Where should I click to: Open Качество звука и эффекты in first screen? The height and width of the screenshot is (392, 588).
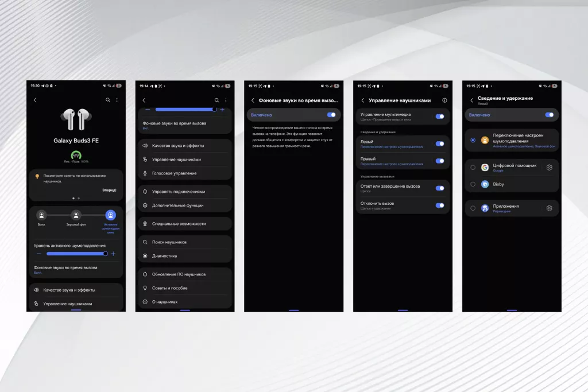[x=76, y=290]
